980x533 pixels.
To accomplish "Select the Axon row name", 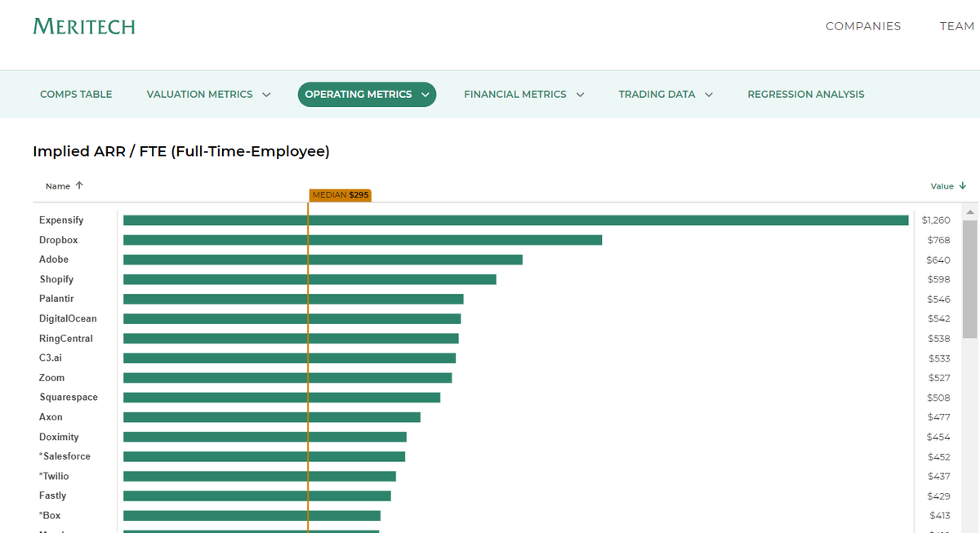I will pos(51,417).
